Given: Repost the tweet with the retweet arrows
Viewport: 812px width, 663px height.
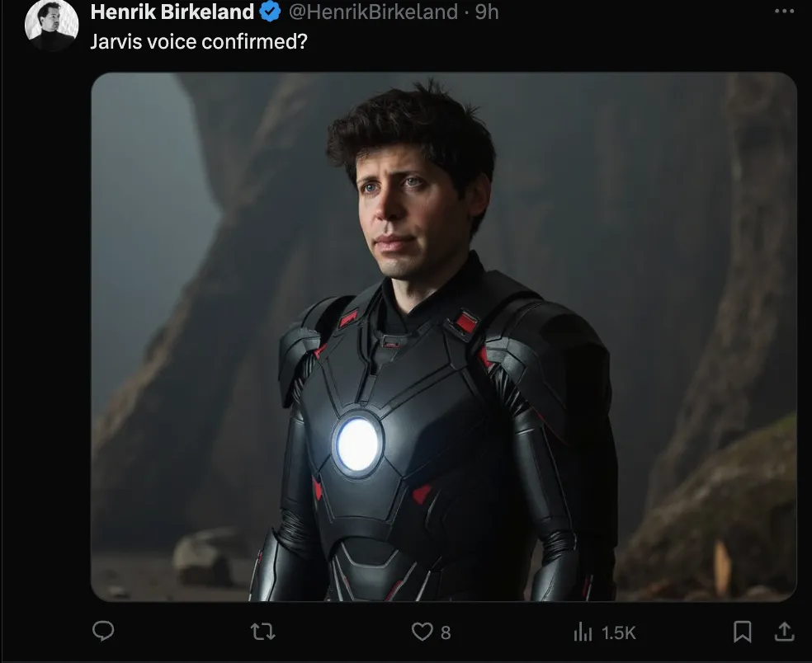Looking at the screenshot, I should click(x=262, y=632).
